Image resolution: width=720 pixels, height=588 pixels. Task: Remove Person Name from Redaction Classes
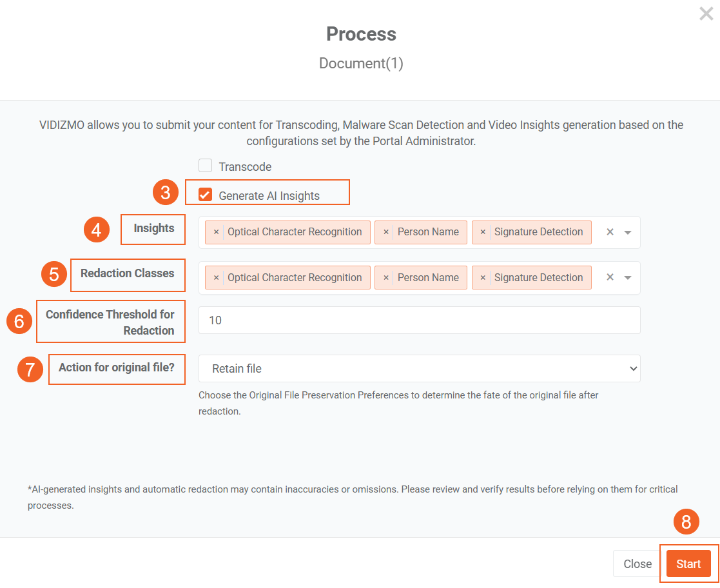(385, 278)
